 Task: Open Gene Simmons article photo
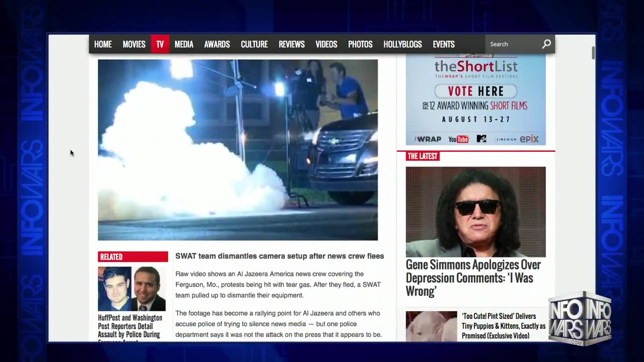click(x=475, y=212)
